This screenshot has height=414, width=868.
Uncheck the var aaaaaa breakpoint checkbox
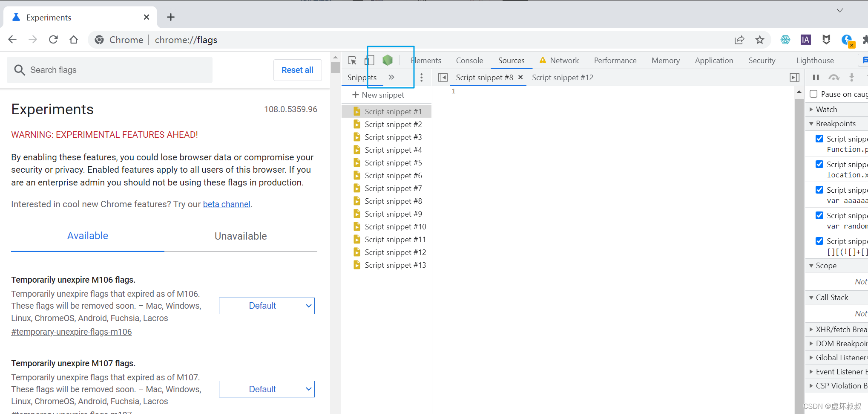(819, 190)
